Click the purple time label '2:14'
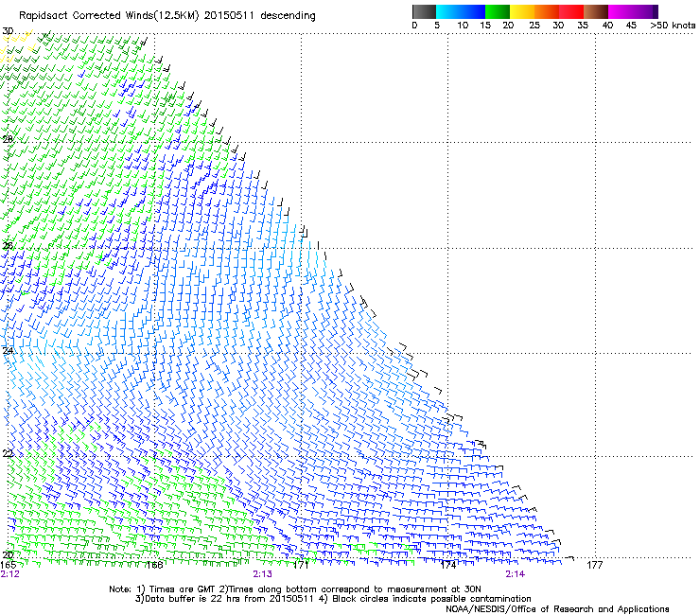 point(516,574)
